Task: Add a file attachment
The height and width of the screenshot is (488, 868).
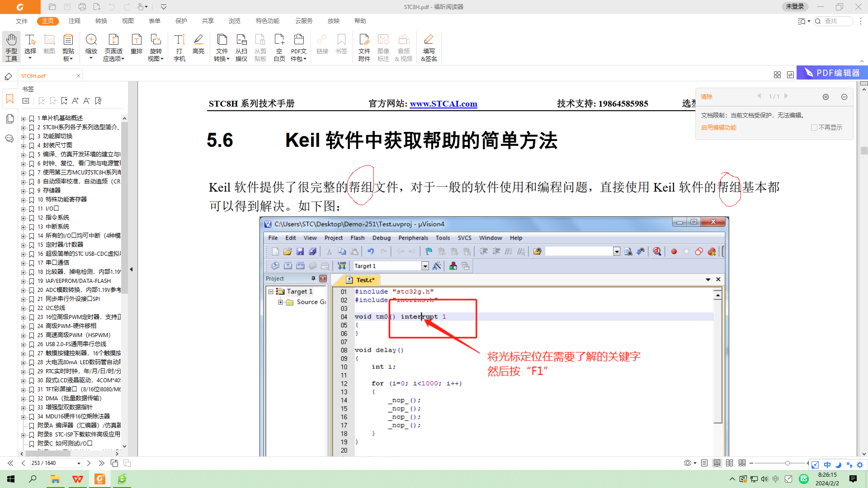Action: 364,47
